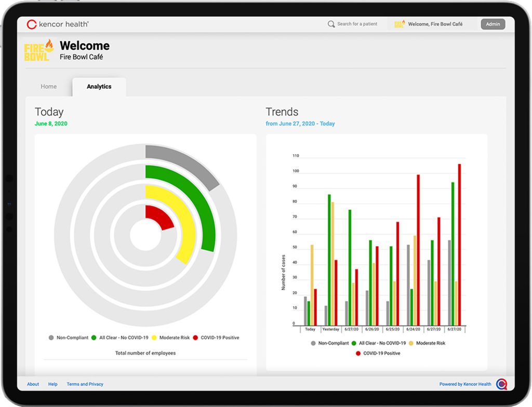The image size is (532, 407).
Task: Click the '6/25/20' x-axis label
Action: pyautogui.click(x=393, y=329)
